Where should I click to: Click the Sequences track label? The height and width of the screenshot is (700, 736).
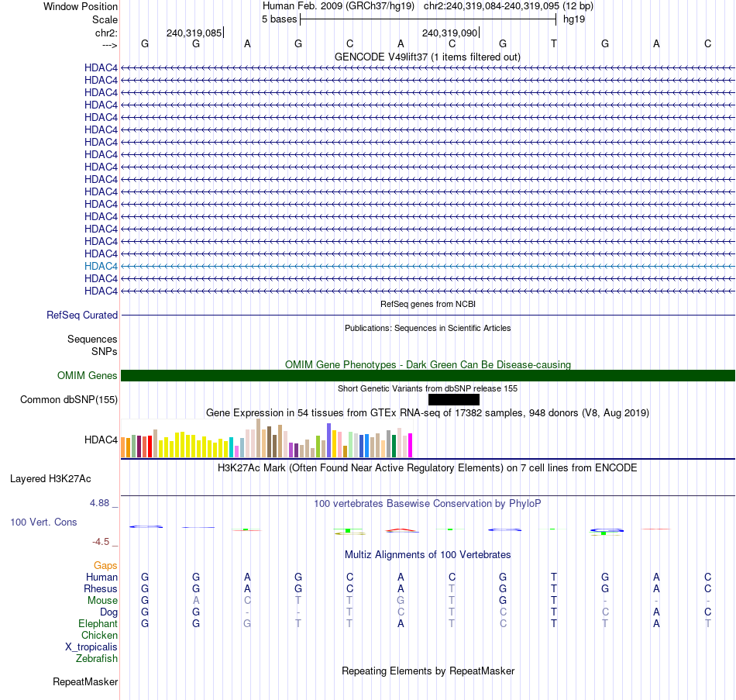pyautogui.click(x=92, y=340)
